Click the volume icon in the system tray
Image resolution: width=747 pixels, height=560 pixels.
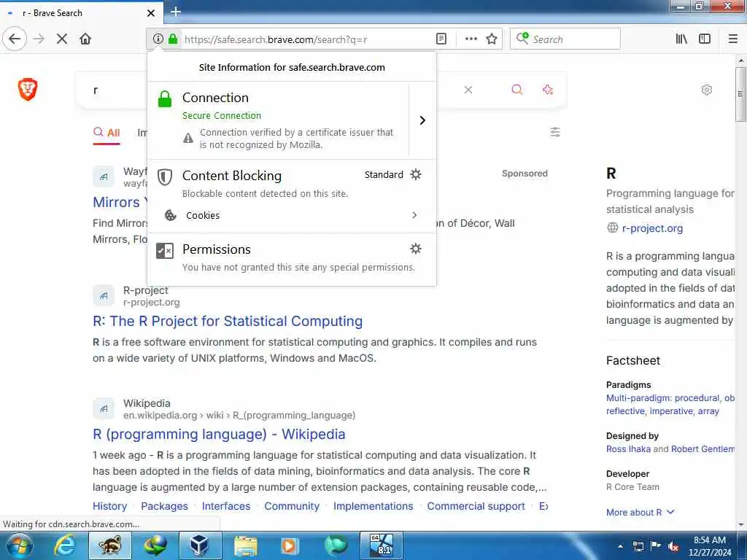(673, 547)
